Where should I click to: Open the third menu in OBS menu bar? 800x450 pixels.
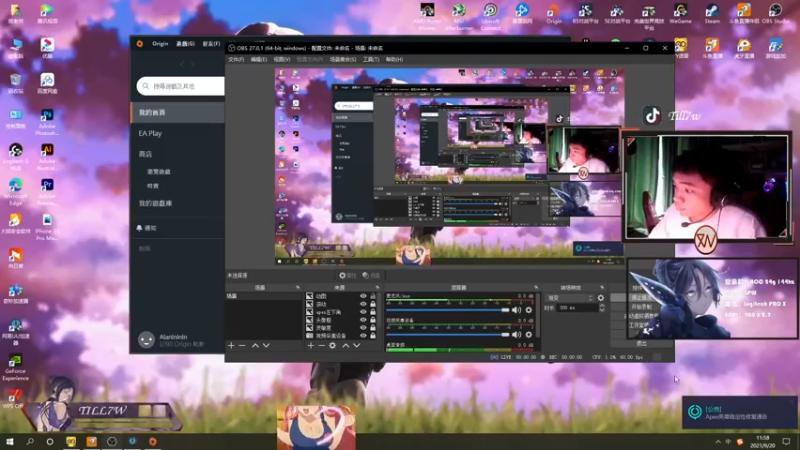(282, 60)
